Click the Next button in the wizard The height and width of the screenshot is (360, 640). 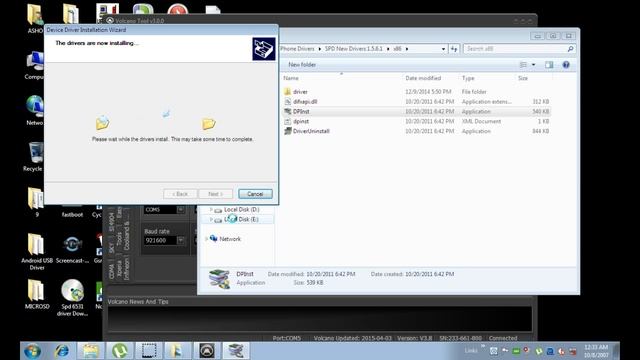(x=216, y=194)
